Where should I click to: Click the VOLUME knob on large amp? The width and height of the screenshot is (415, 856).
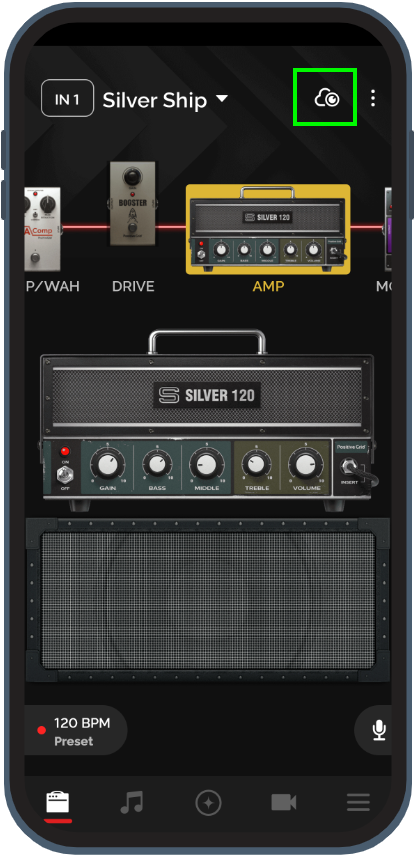tap(306, 465)
